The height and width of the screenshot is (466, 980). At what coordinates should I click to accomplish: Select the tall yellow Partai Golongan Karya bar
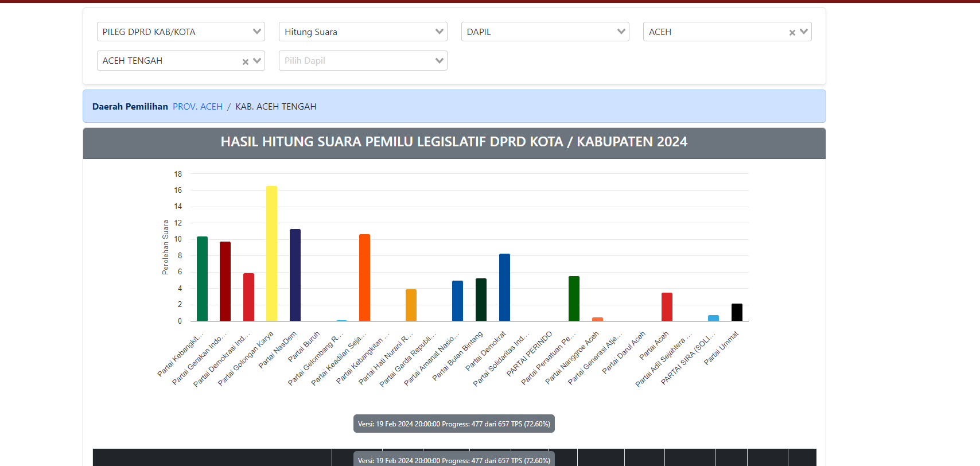tap(271, 253)
